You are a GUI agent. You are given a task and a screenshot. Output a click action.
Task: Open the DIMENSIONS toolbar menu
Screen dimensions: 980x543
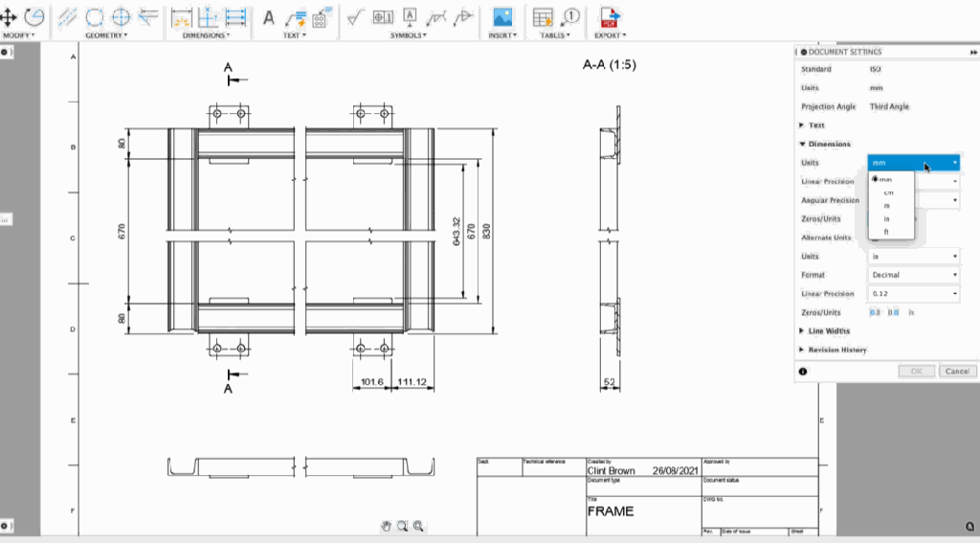point(208,35)
